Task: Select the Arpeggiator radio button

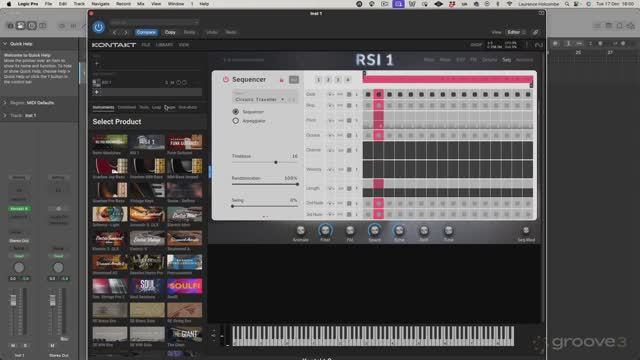Action: 236,121
